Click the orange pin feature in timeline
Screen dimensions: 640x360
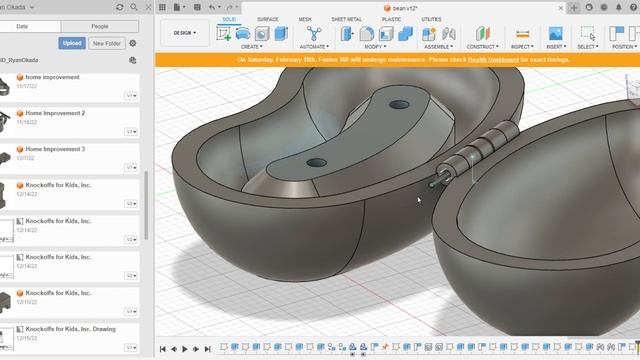pos(385,347)
